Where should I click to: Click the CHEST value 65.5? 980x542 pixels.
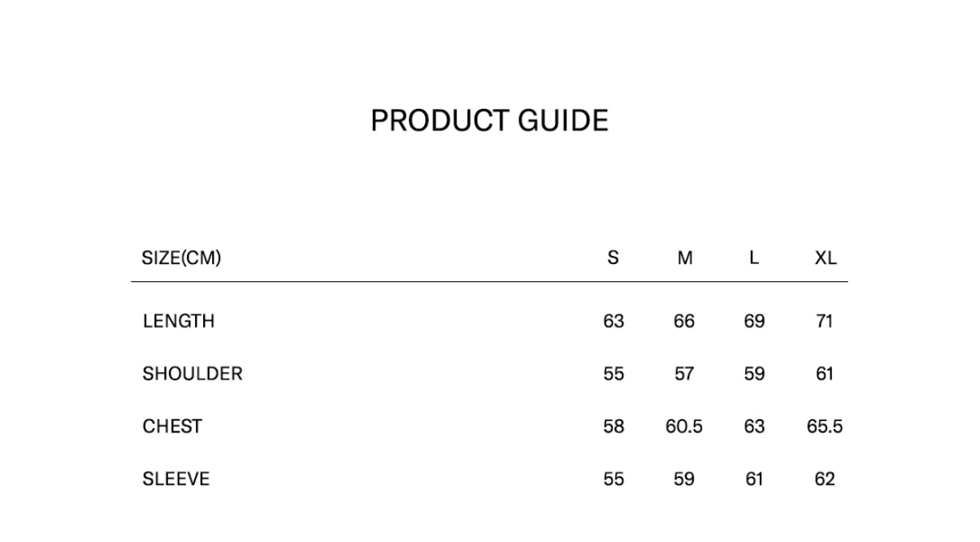(x=824, y=427)
